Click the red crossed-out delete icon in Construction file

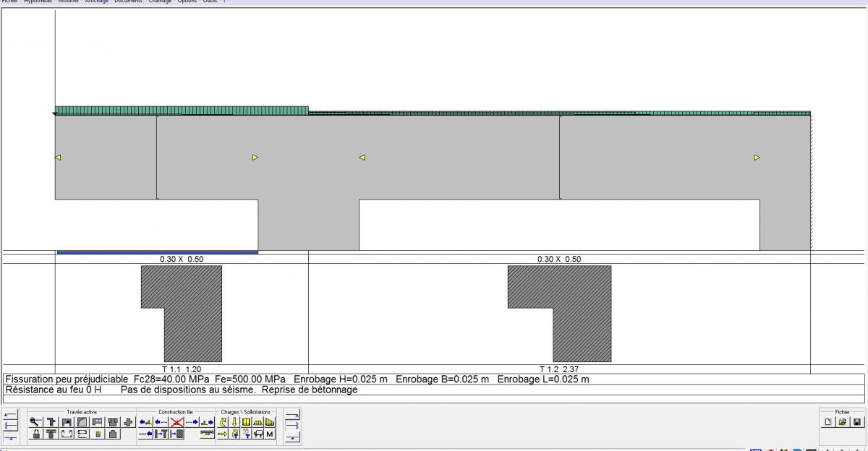[176, 422]
